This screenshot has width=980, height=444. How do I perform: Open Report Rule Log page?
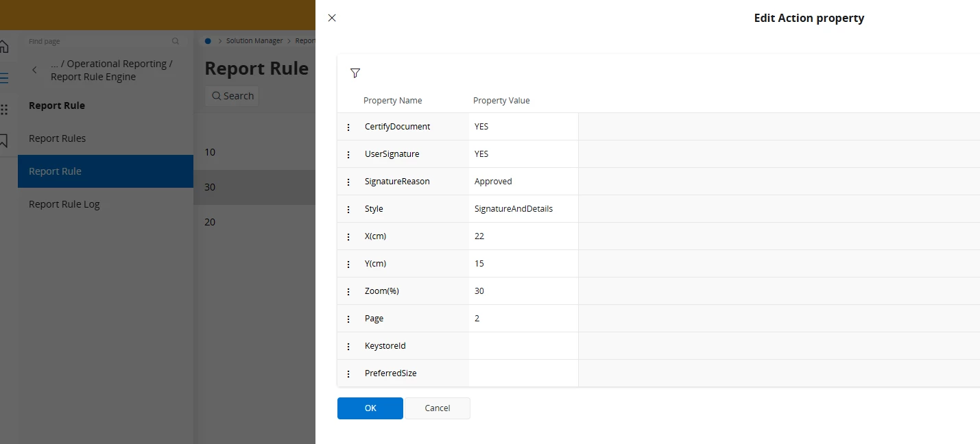click(64, 204)
